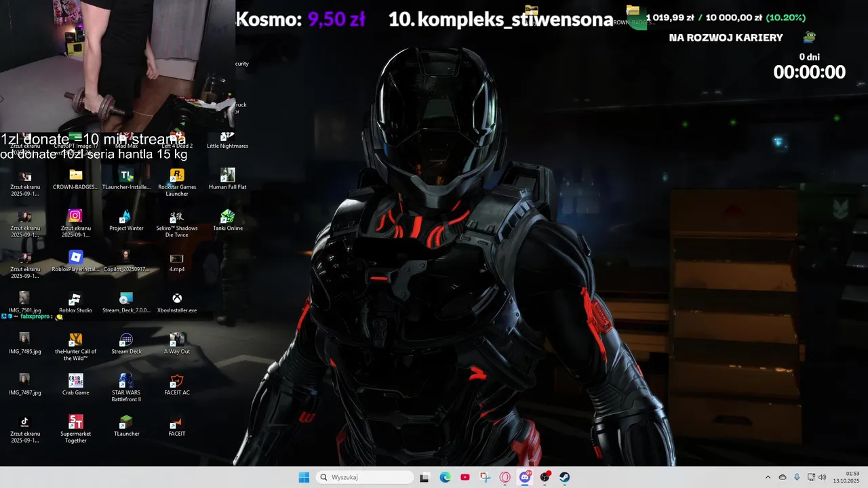Select the IMG_7495.jpg file
The image size is (868, 488).
25,344
